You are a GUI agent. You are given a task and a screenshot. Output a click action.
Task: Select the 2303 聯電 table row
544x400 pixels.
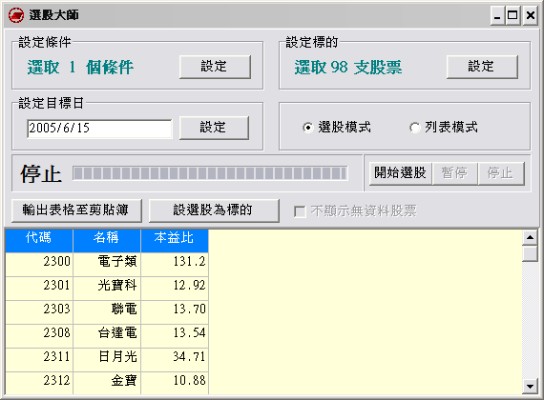107,309
